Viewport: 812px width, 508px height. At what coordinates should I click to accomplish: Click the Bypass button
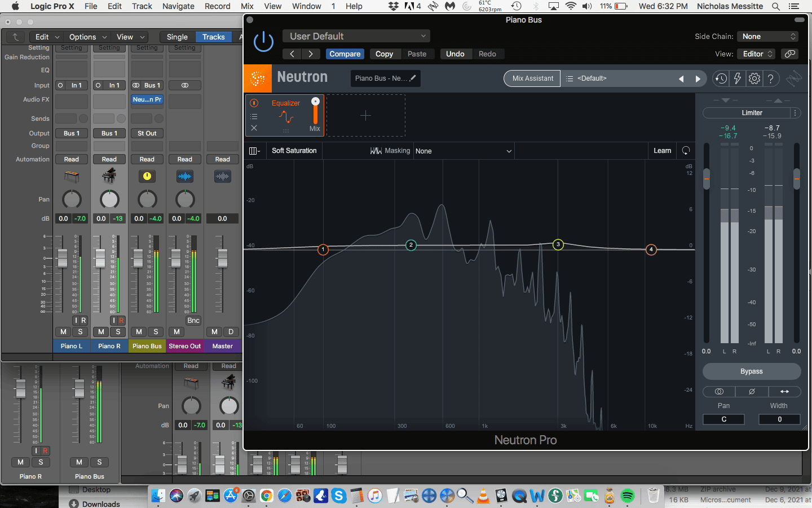pos(752,371)
